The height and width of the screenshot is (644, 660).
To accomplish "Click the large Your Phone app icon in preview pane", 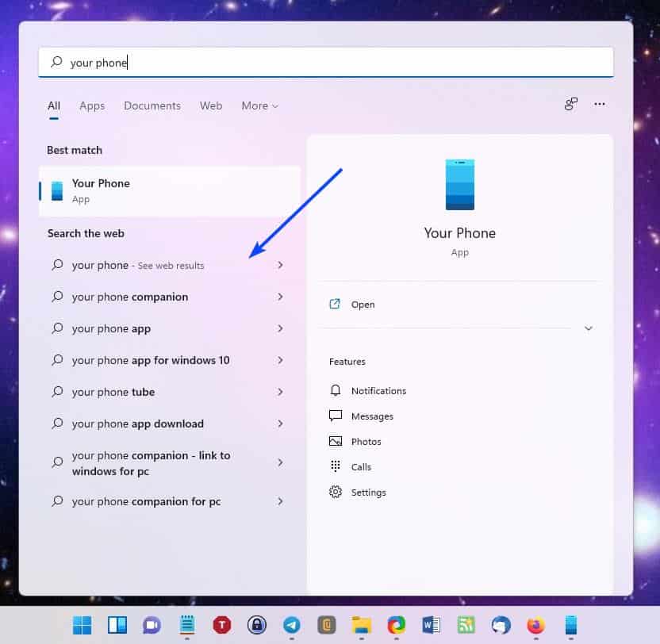I will click(x=459, y=185).
